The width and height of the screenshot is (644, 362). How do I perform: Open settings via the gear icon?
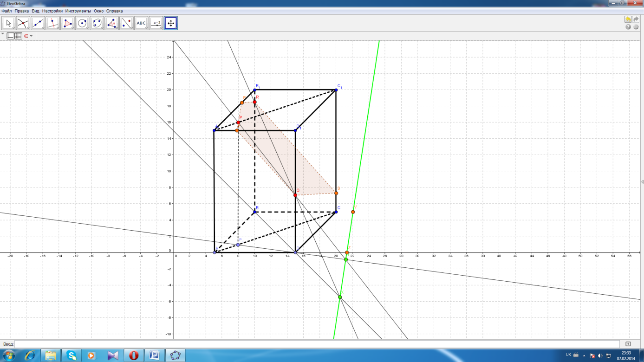[636, 27]
